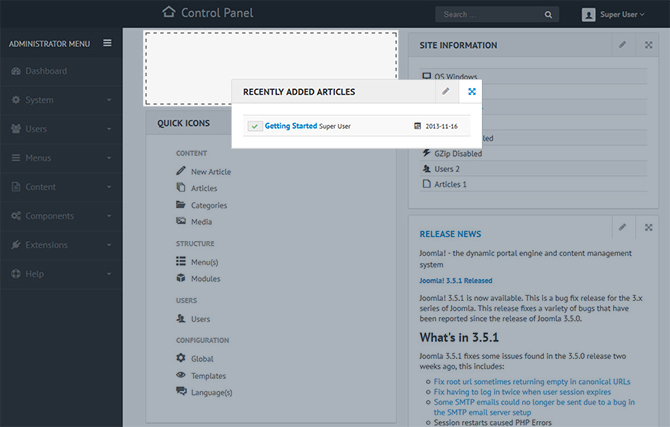Expand the Release News panel
The height and width of the screenshot is (427, 670).
pyautogui.click(x=648, y=227)
